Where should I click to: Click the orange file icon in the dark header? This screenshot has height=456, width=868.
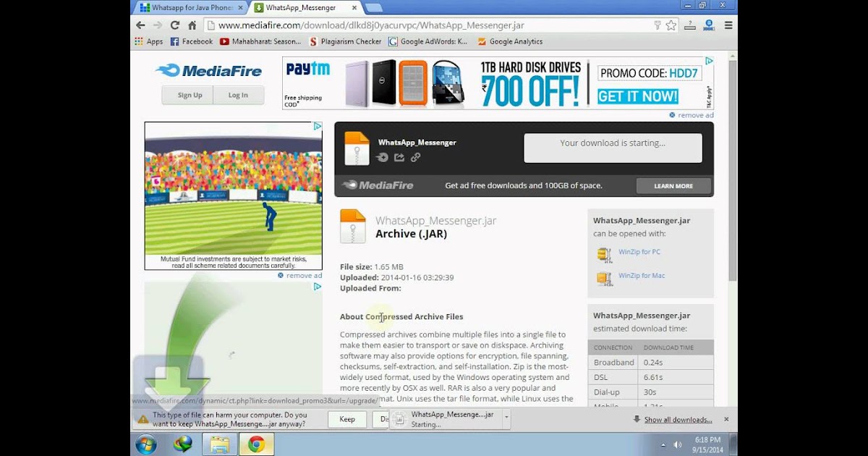tap(357, 148)
